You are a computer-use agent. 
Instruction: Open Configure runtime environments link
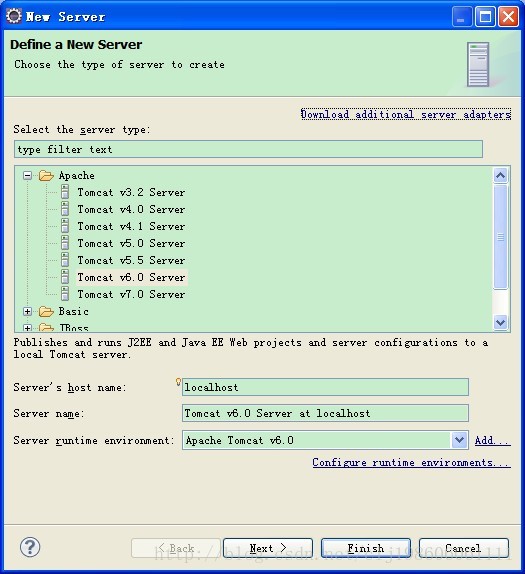(411, 462)
